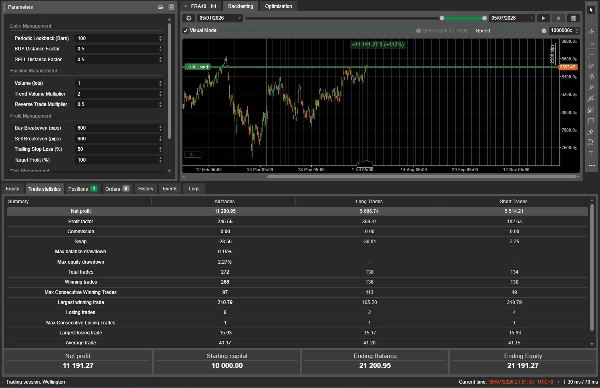Viewport: 600px width, 388px height.
Task: Select the Losing trades row
Action: click(297, 312)
